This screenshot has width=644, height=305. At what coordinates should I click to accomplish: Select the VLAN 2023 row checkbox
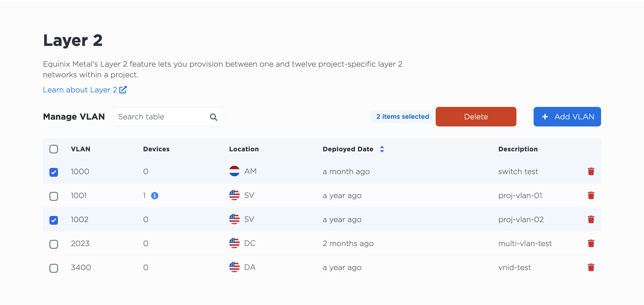tap(54, 244)
